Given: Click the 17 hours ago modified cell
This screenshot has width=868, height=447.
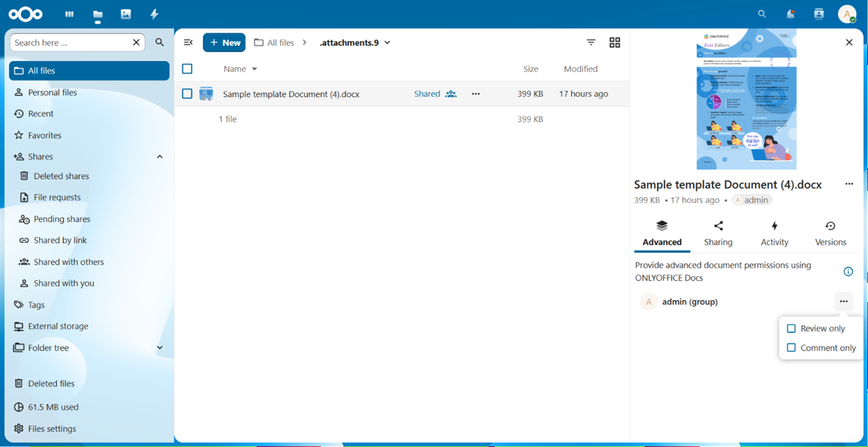Looking at the screenshot, I should click(583, 93).
